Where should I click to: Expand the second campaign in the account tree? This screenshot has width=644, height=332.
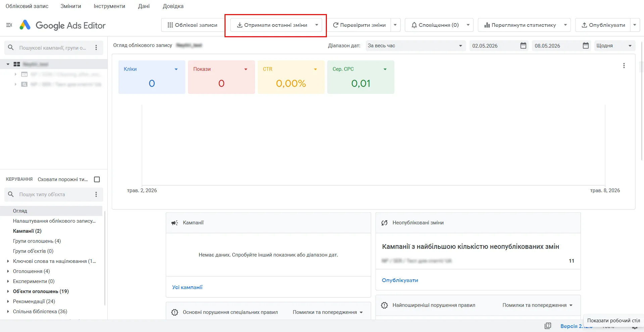click(x=15, y=84)
